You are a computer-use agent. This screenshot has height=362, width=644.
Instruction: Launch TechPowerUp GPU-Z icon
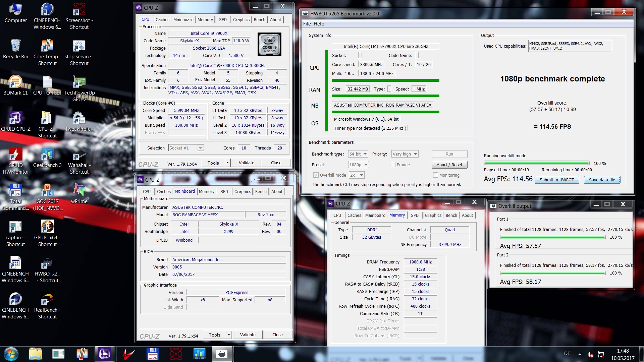[79, 89]
